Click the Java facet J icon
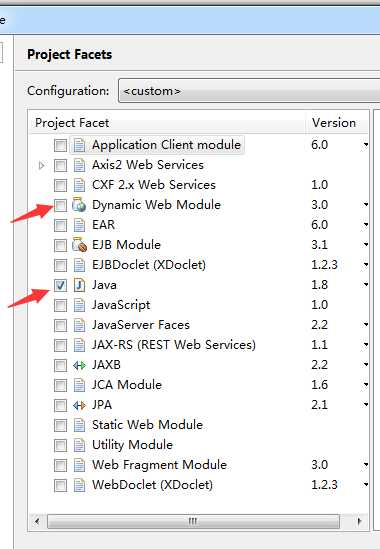 tap(79, 285)
